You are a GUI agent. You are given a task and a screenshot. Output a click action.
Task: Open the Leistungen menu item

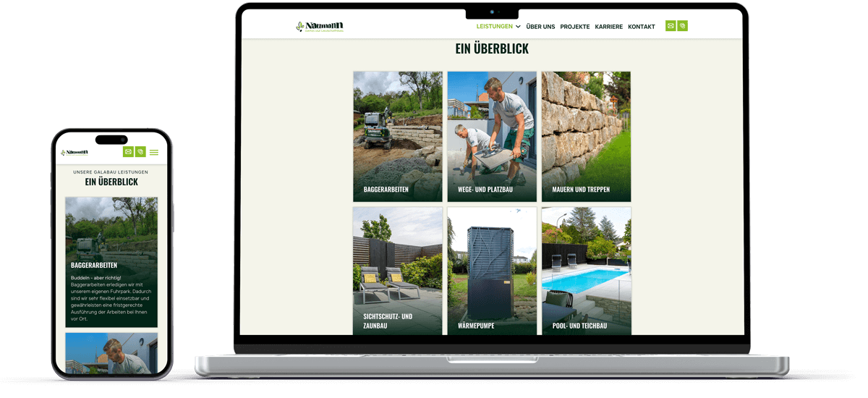[x=494, y=27]
